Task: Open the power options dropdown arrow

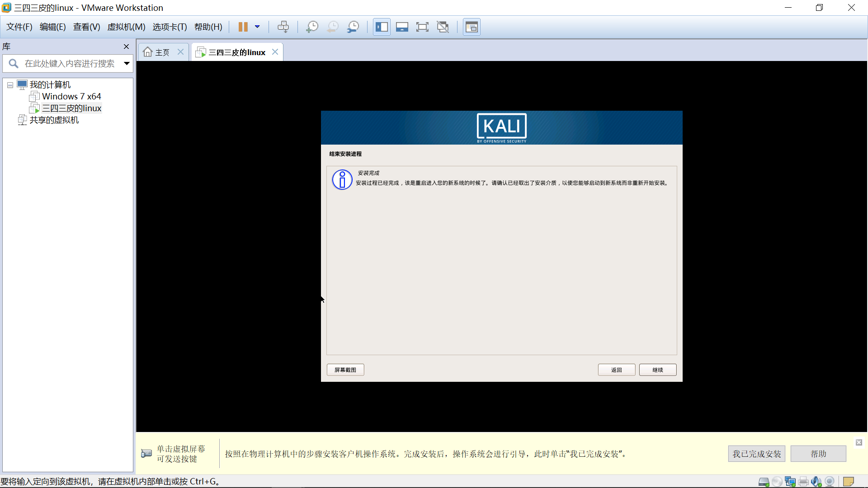Action: [x=257, y=27]
